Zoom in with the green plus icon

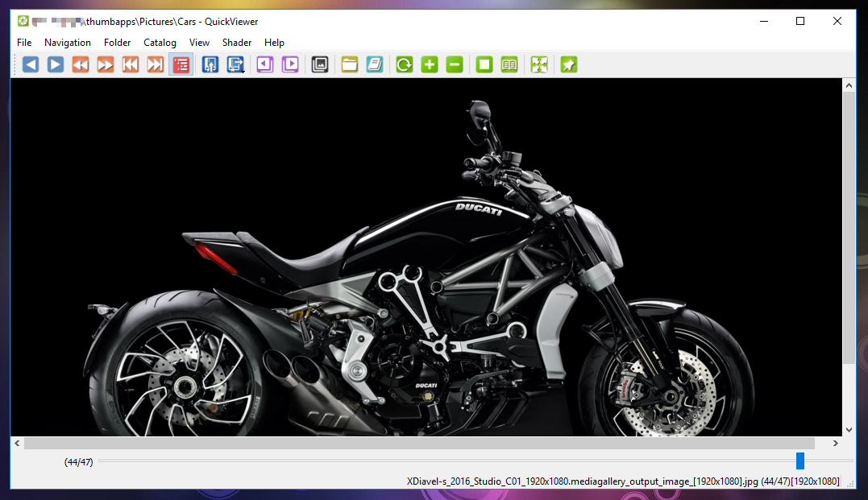tap(430, 64)
